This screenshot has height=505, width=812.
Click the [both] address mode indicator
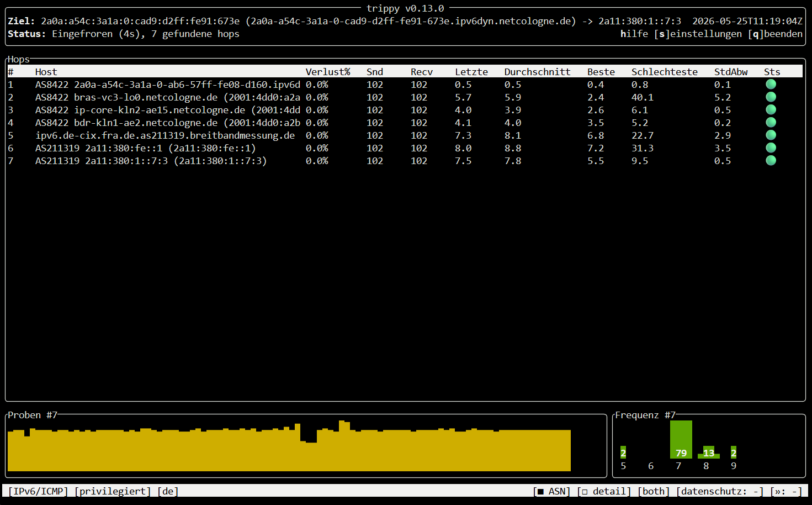click(654, 491)
